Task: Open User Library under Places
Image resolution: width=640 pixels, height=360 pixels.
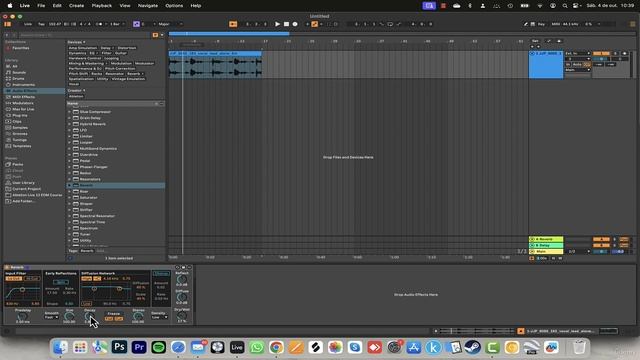Action: 23,183
